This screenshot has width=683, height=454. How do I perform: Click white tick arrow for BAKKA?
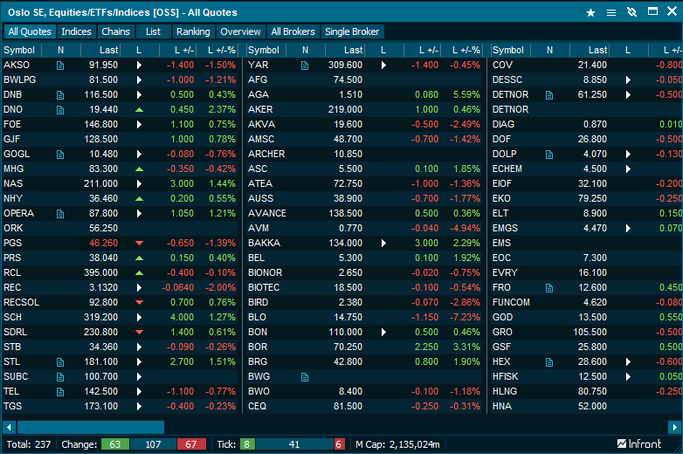[x=383, y=243]
